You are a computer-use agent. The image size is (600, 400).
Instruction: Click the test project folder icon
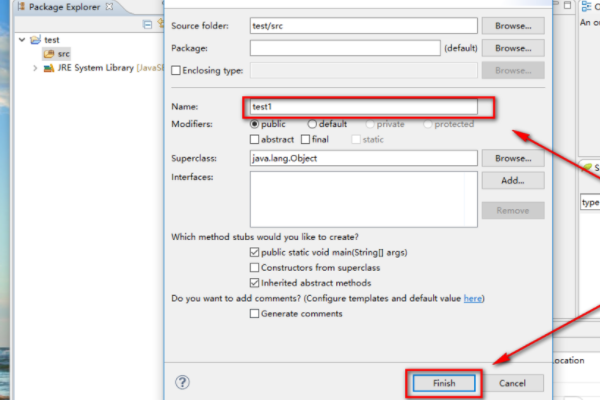coord(36,39)
